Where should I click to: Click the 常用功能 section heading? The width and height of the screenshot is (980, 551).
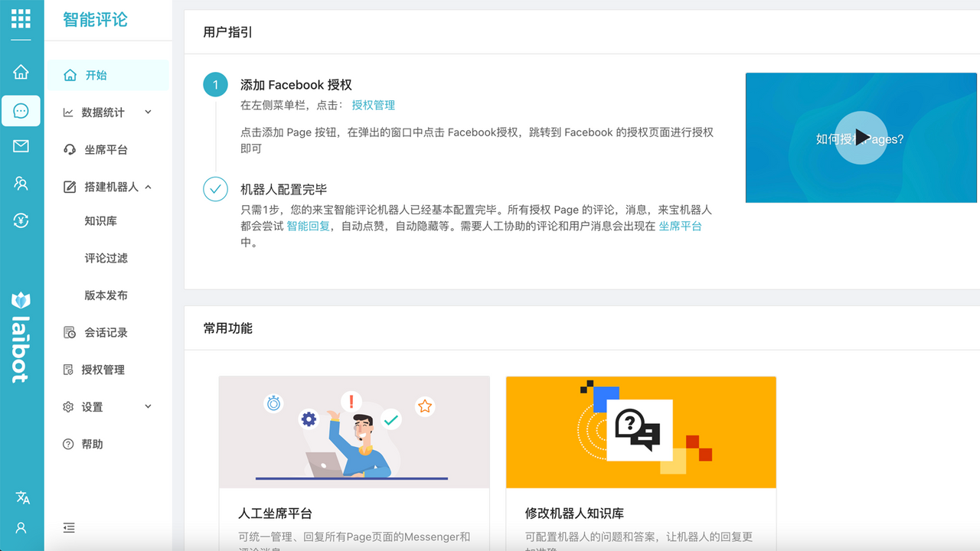227,328
